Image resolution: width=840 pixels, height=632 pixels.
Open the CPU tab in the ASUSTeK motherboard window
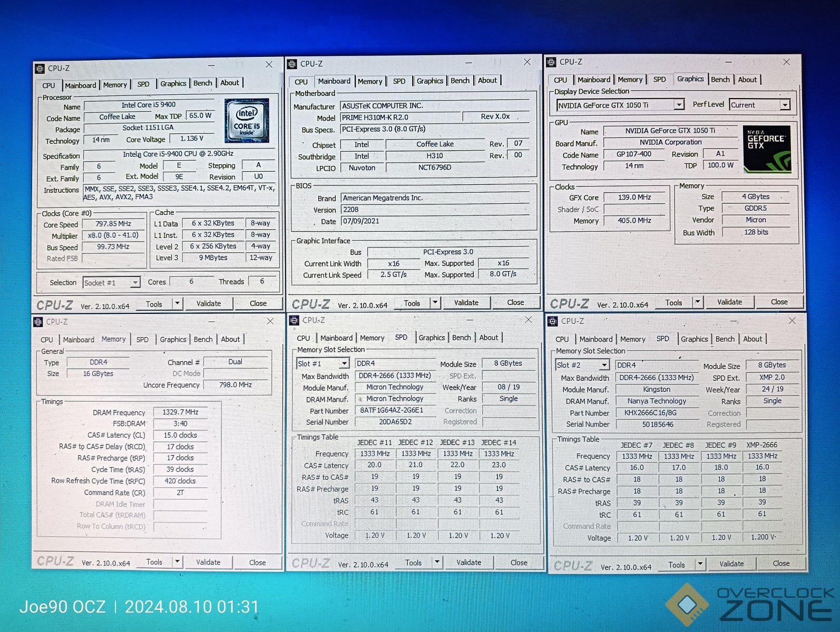301,82
